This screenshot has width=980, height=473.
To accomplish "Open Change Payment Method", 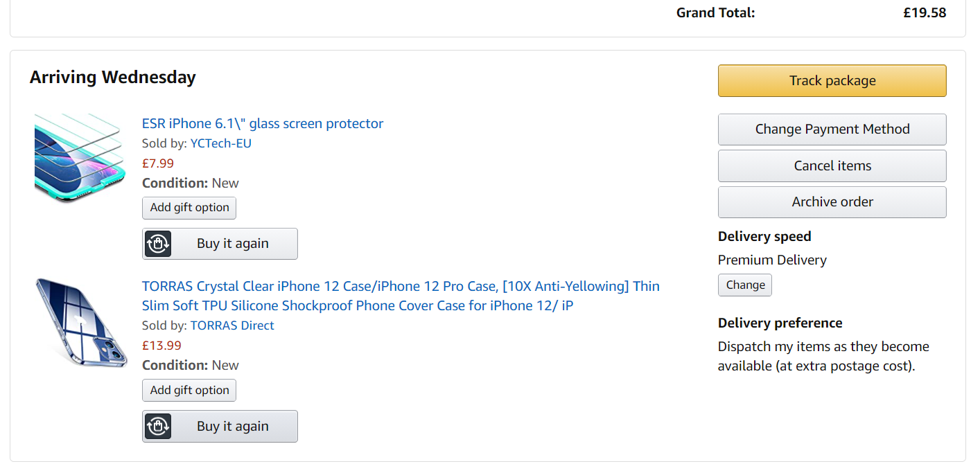I will point(832,130).
